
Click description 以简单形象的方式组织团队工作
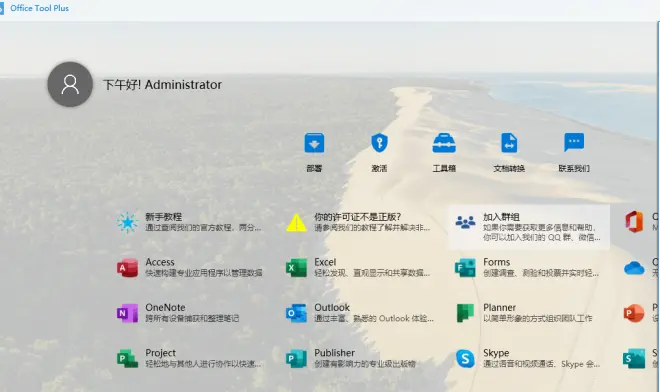click(x=538, y=318)
